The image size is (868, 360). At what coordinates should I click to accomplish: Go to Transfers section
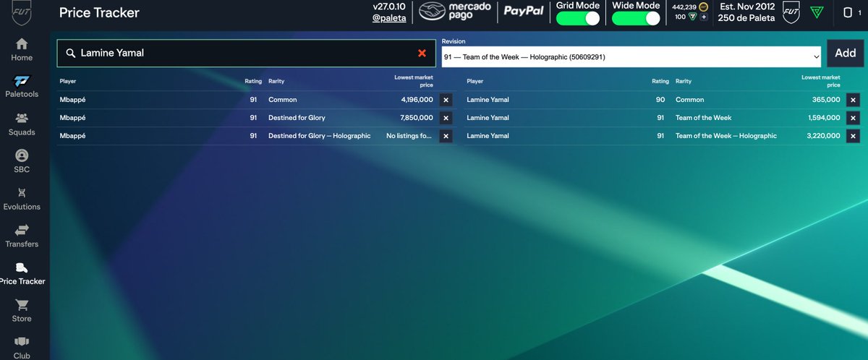tap(22, 237)
